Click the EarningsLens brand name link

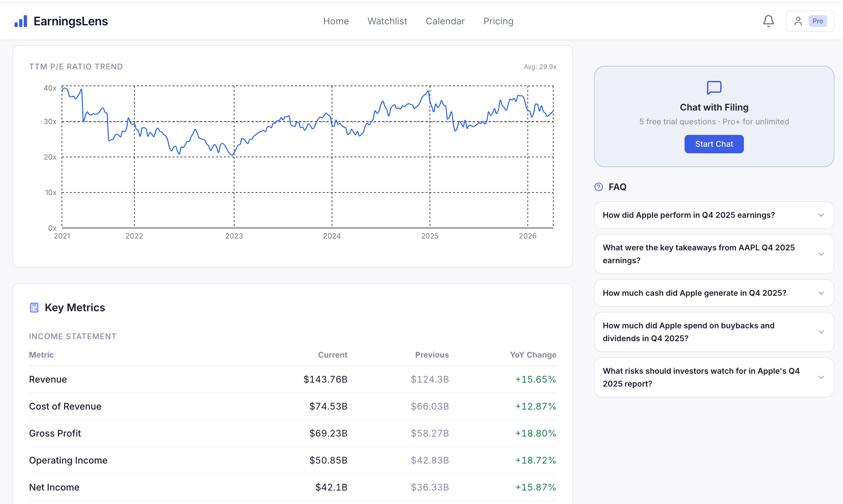click(x=71, y=21)
